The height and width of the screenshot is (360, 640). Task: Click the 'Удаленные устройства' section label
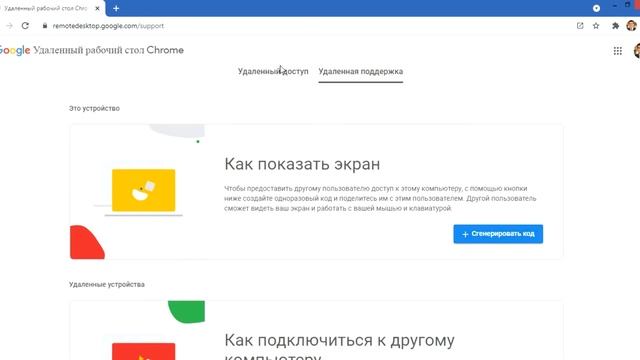click(107, 284)
